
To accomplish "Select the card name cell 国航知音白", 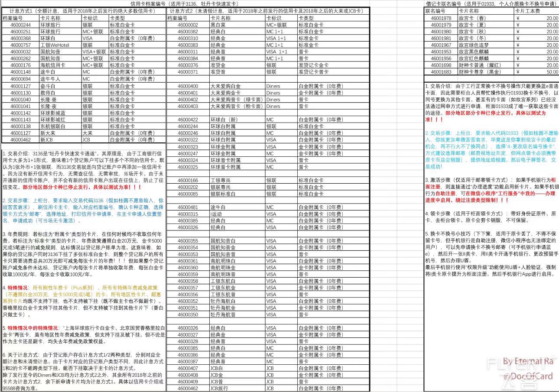I will [x=237, y=241].
